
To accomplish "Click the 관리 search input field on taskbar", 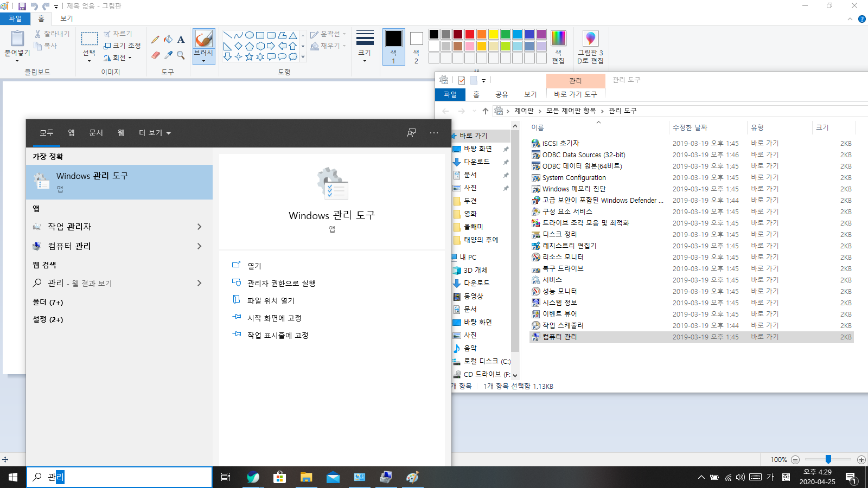I will (x=119, y=477).
